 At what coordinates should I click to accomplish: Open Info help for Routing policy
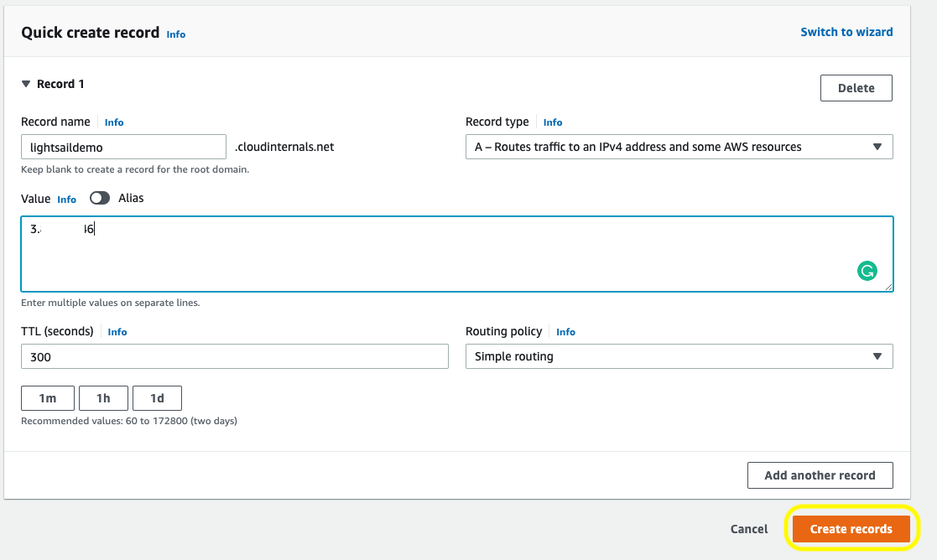pos(565,331)
